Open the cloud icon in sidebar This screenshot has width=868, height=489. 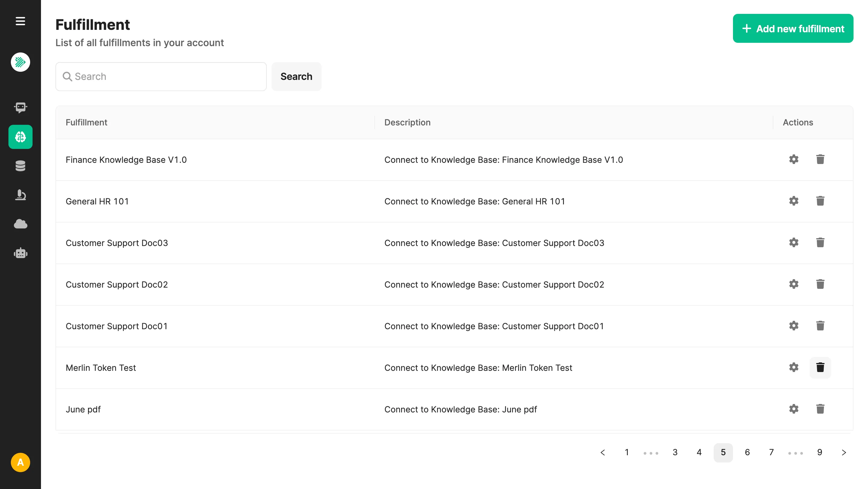(x=20, y=224)
